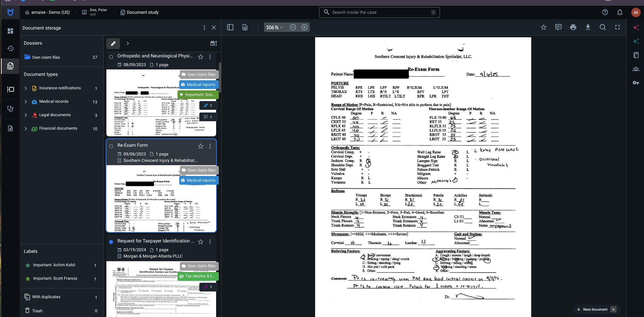Show documents With duplicates
This screenshot has height=317, width=644.
point(61,297)
